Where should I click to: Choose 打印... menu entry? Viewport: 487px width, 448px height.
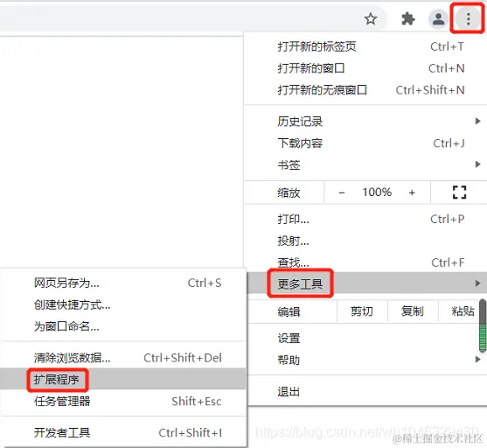click(x=365, y=220)
